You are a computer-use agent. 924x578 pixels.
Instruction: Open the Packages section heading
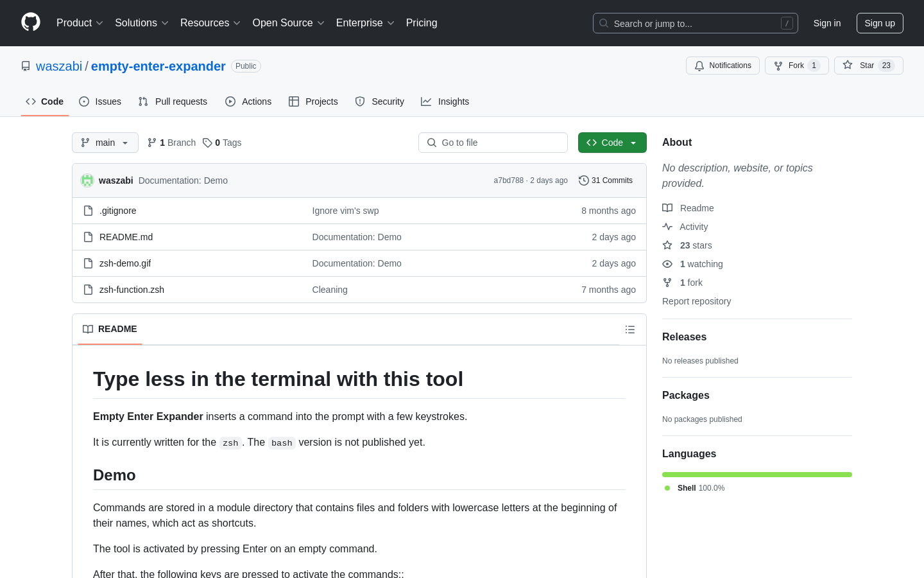tap(686, 395)
